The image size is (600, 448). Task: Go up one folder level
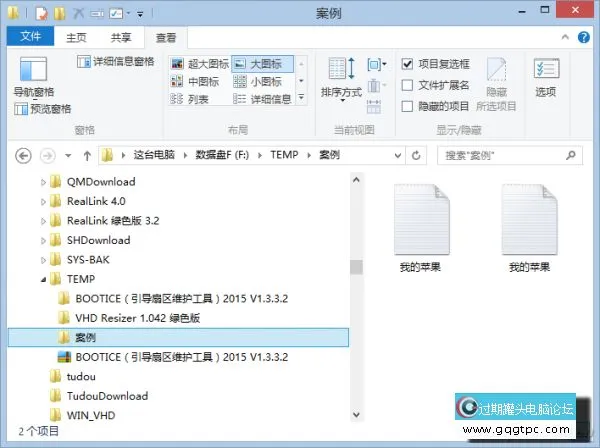tap(87, 156)
